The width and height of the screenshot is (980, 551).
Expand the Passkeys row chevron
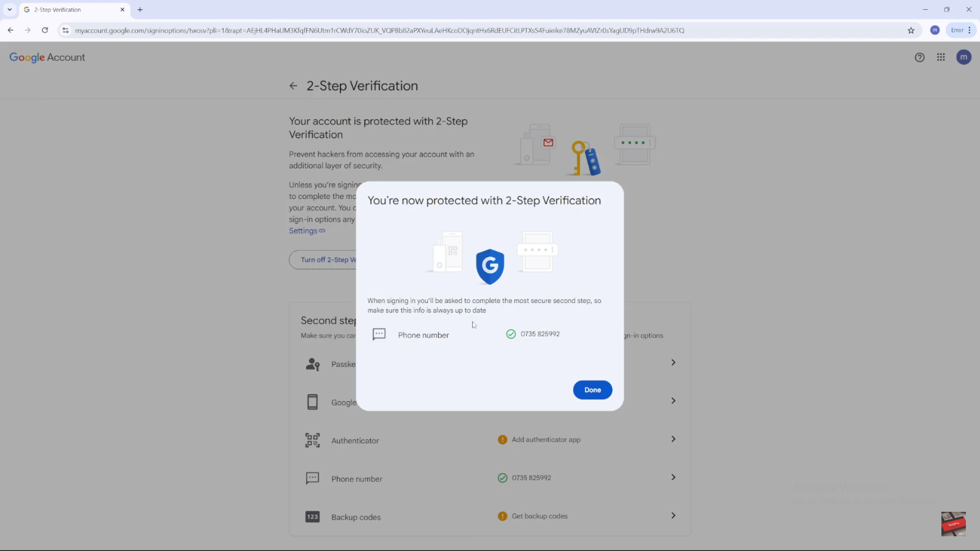pyautogui.click(x=673, y=362)
